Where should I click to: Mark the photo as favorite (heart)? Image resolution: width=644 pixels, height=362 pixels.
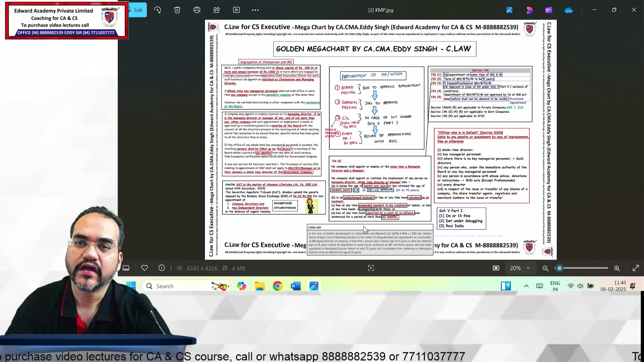145,268
